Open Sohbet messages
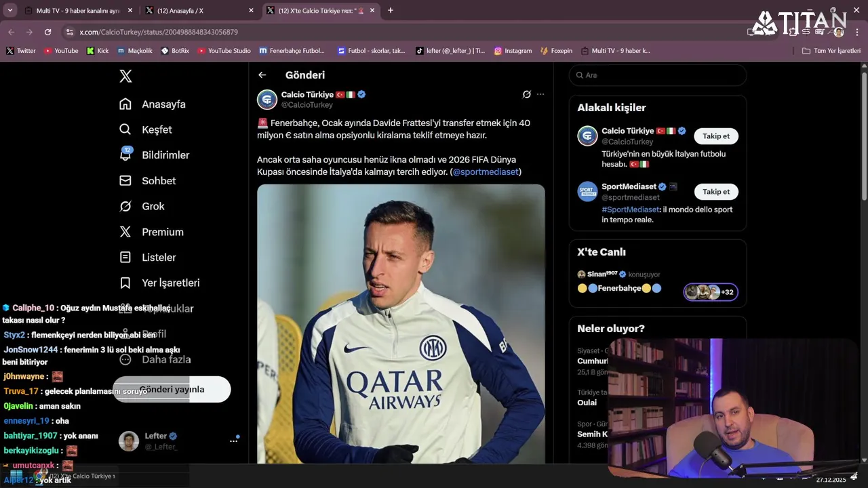The image size is (868, 488). [x=147, y=181]
